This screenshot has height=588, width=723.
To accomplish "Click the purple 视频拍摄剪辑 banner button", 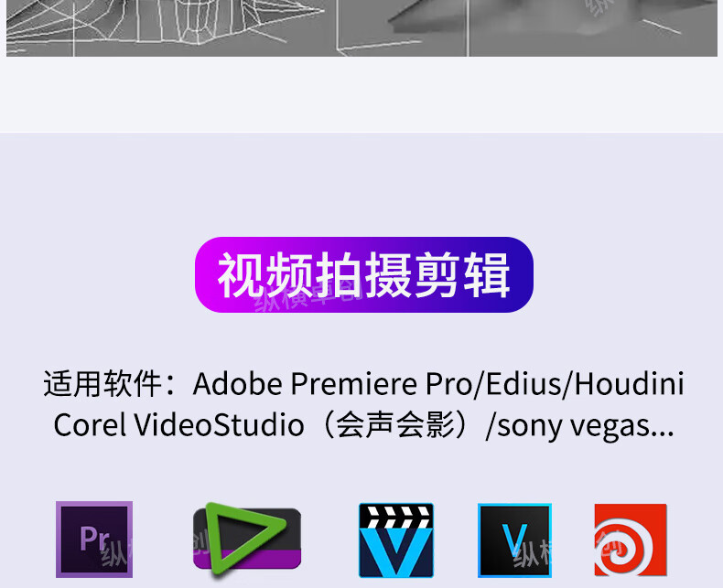I will [364, 274].
